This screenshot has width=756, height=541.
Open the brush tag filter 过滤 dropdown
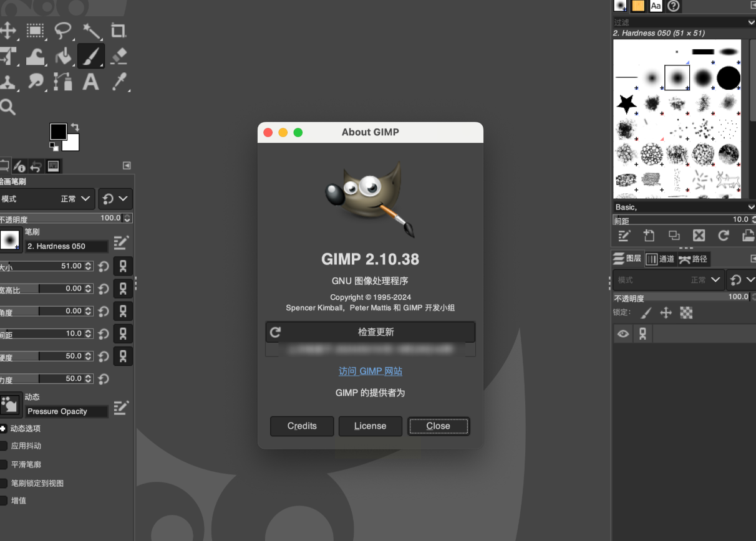(684, 22)
